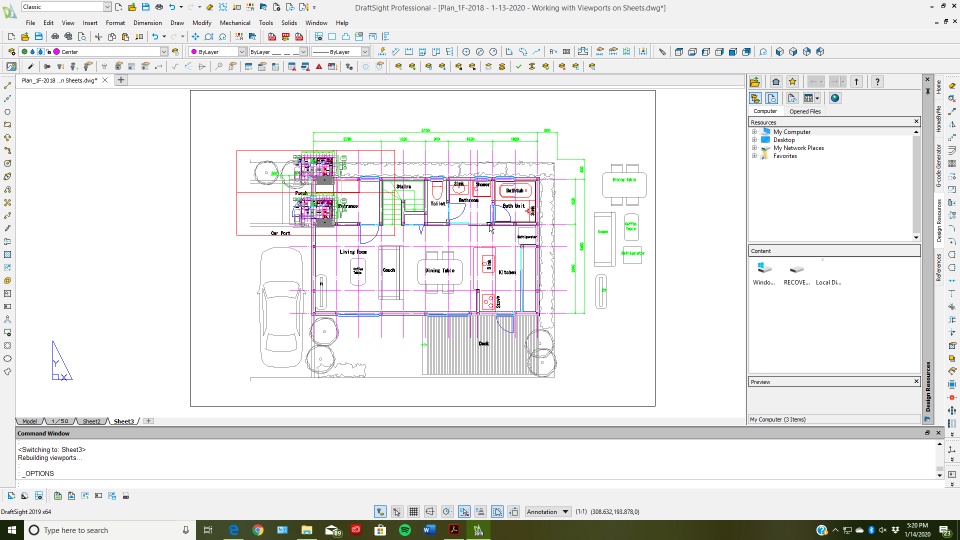960x540 pixels.
Task: Click the Home icon in Design Resources
Action: (x=775, y=82)
